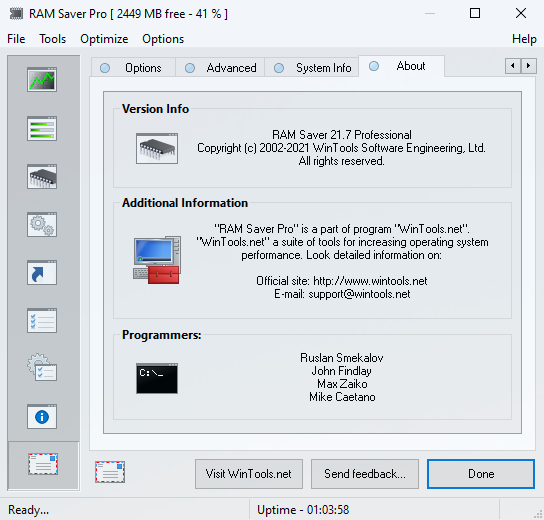Open the memory monitor graph sidebar icon

pyautogui.click(x=42, y=79)
